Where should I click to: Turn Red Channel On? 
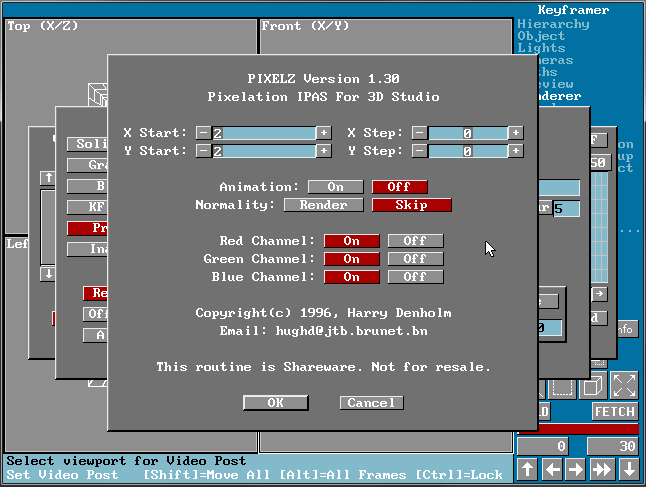[x=351, y=241]
